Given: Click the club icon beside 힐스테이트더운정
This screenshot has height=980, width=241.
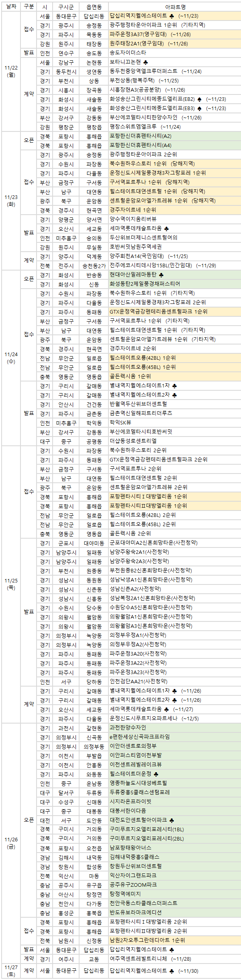Looking at the screenshot, I should (x=156, y=774).
